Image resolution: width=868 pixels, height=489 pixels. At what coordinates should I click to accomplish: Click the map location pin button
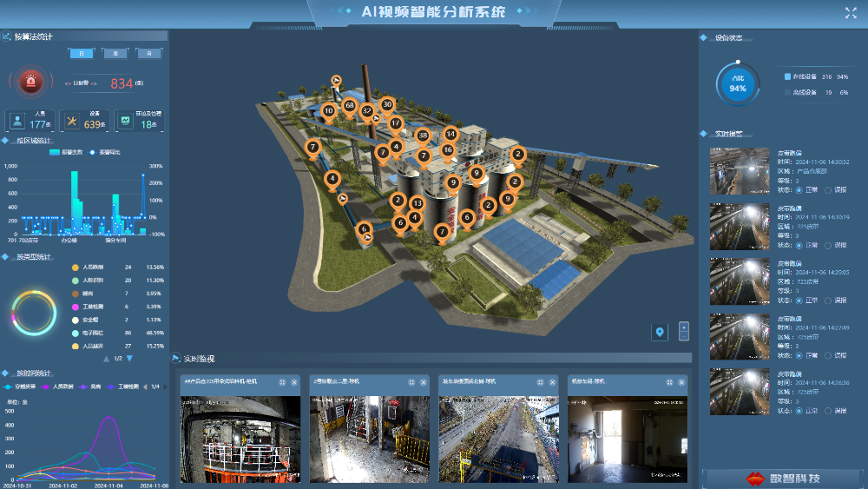tap(660, 332)
